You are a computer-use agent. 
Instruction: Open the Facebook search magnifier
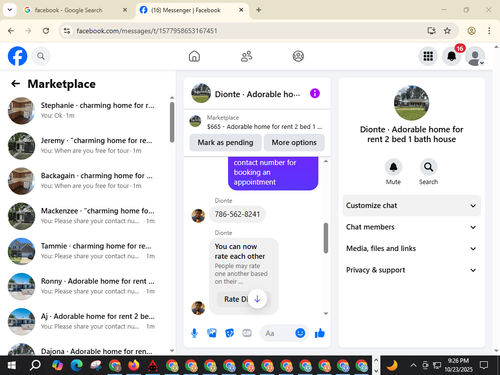(x=41, y=56)
